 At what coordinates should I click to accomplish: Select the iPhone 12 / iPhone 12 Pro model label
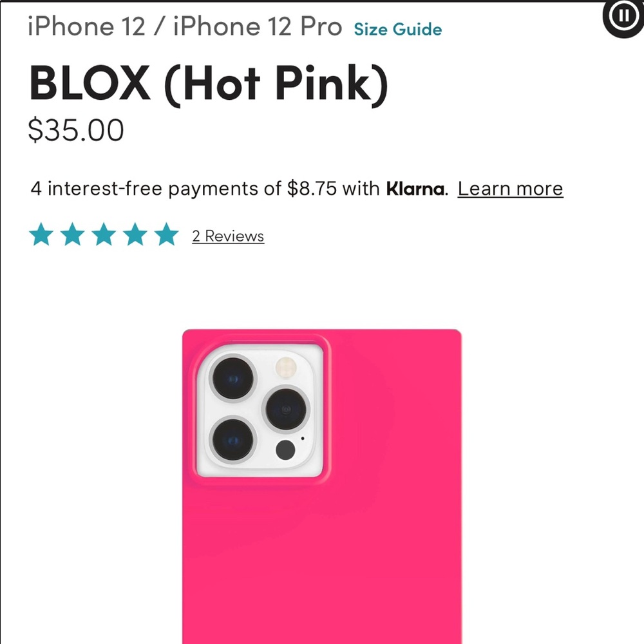(x=185, y=26)
